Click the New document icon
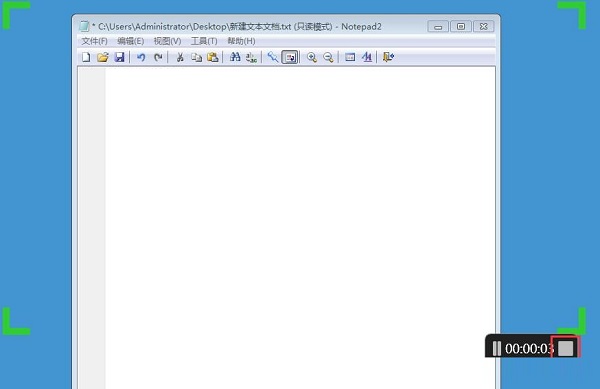 pyautogui.click(x=86, y=57)
